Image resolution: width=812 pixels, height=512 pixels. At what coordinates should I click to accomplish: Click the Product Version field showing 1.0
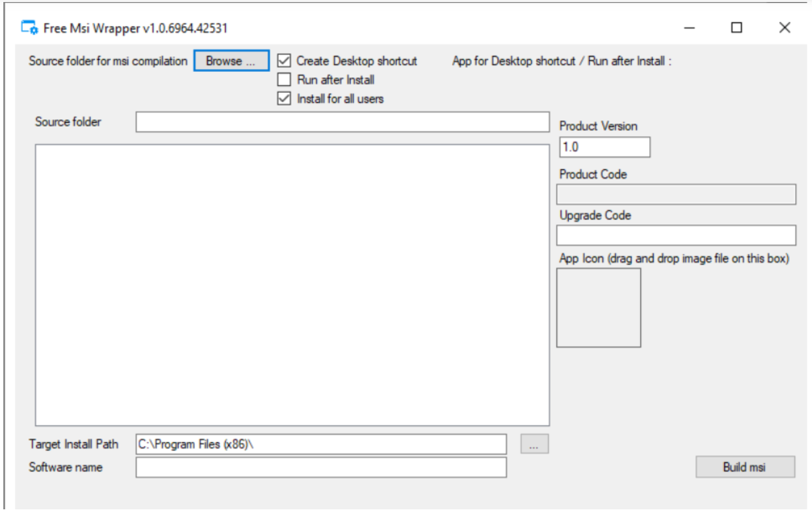tap(604, 147)
